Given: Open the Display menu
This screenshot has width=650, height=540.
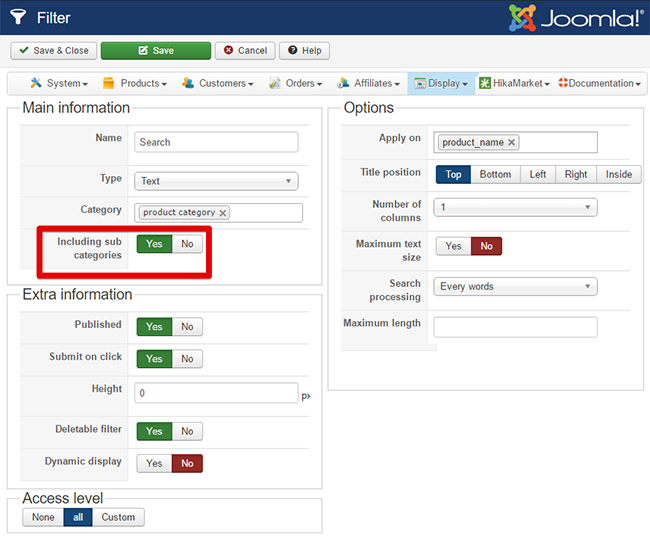Looking at the screenshot, I should pyautogui.click(x=441, y=83).
